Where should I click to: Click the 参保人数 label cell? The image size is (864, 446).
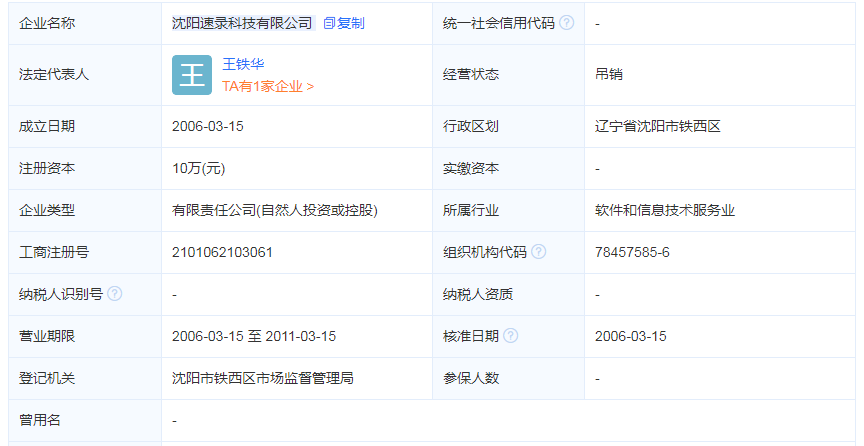pyautogui.click(x=509, y=378)
